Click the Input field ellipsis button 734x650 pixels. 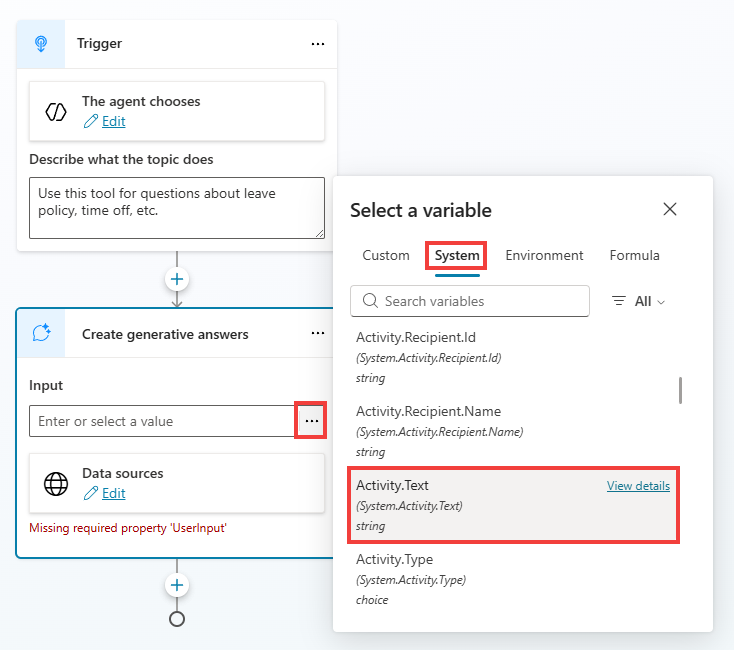pyautogui.click(x=312, y=421)
